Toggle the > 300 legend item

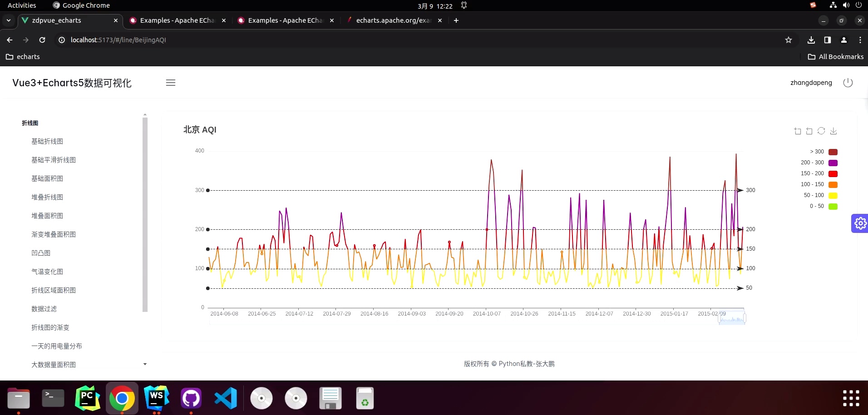pyautogui.click(x=822, y=152)
